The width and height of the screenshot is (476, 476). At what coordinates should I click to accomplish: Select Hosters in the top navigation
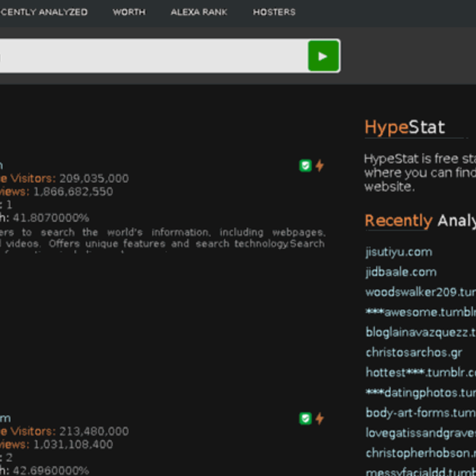tap(274, 12)
